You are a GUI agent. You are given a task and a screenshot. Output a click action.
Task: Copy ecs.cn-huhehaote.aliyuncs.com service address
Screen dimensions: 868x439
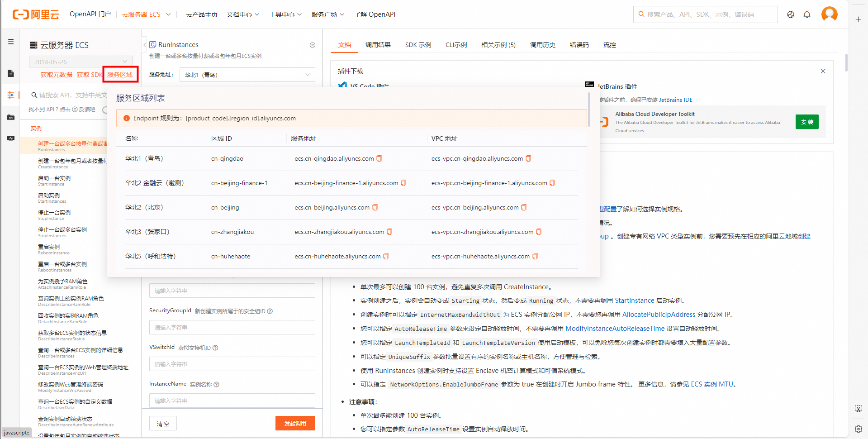[386, 256]
